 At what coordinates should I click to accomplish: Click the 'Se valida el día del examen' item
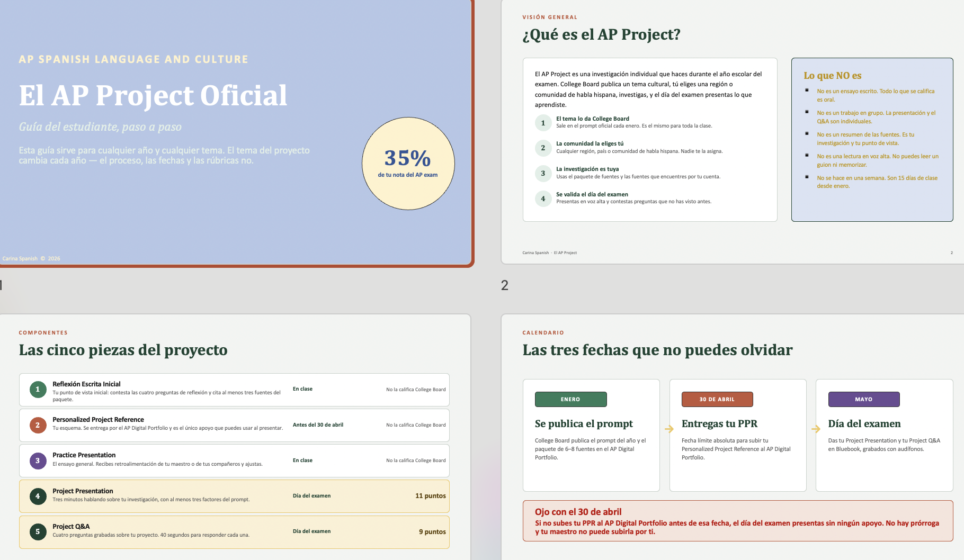(592, 194)
